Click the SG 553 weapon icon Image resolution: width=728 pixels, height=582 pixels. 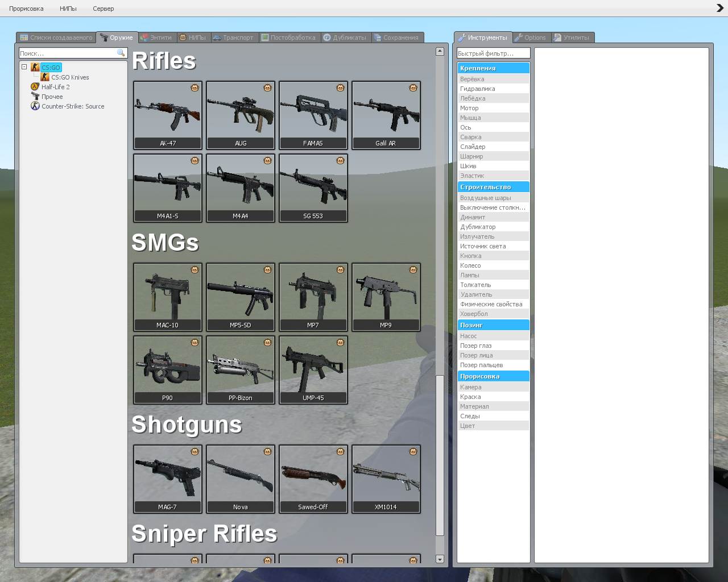[313, 188]
